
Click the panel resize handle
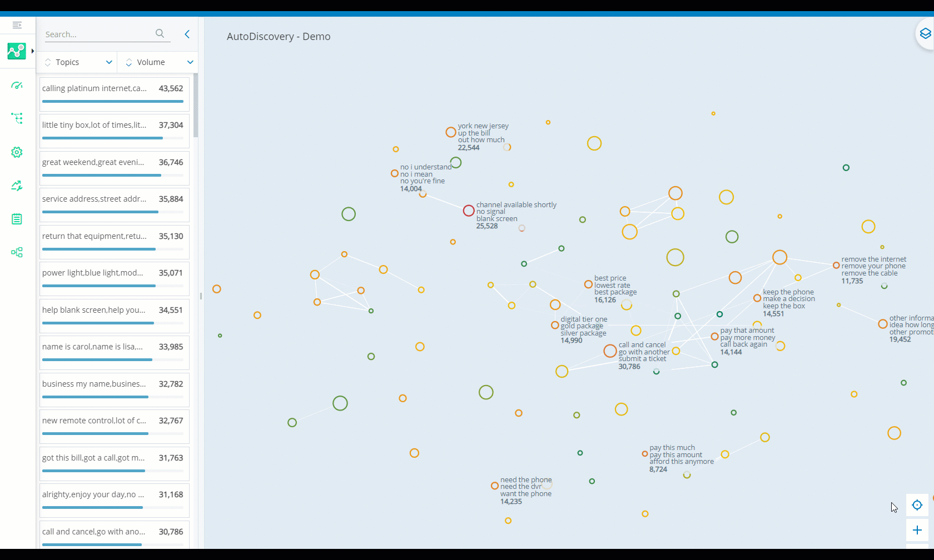(201, 296)
